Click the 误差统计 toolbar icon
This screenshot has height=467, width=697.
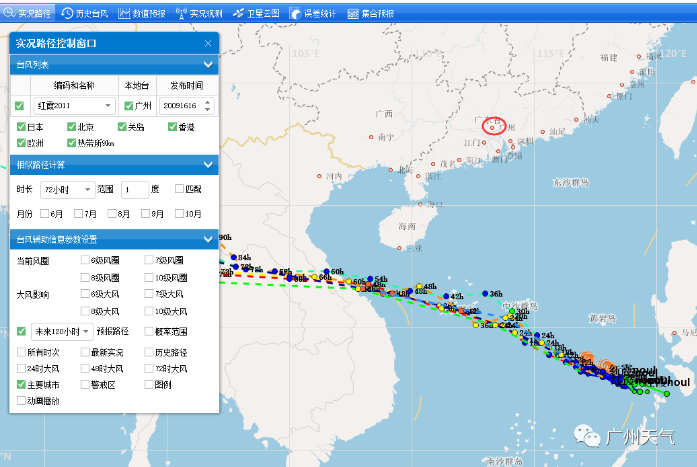[x=295, y=14]
